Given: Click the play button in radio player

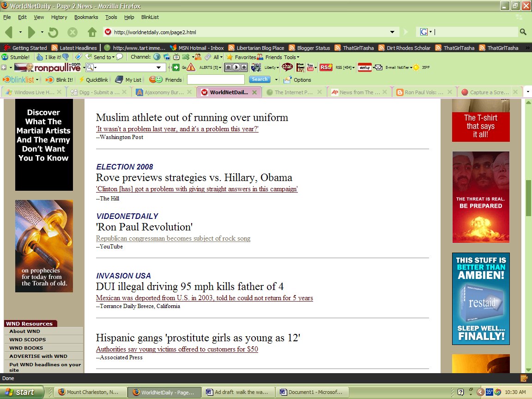Looking at the screenshot, I should point(236,67).
